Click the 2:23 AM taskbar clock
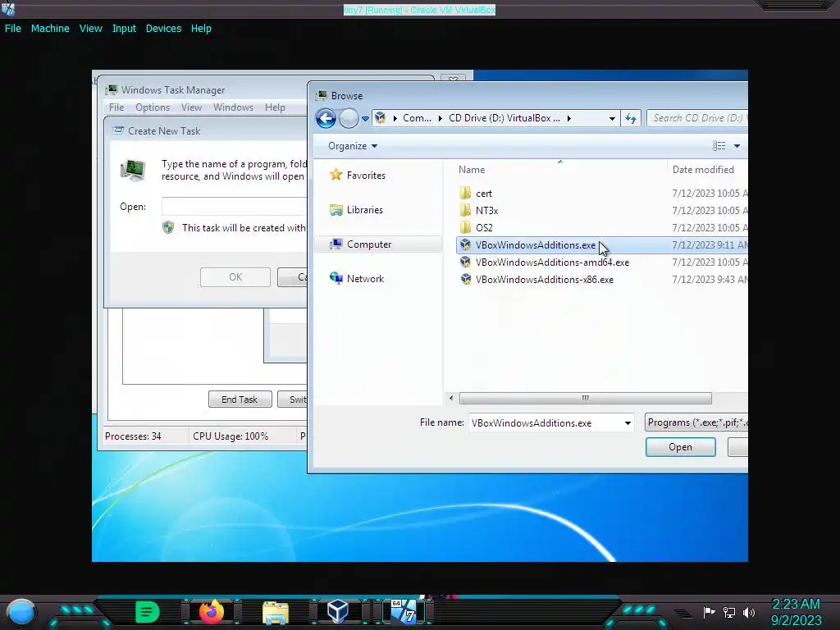The height and width of the screenshot is (630, 840). pyautogui.click(x=796, y=604)
